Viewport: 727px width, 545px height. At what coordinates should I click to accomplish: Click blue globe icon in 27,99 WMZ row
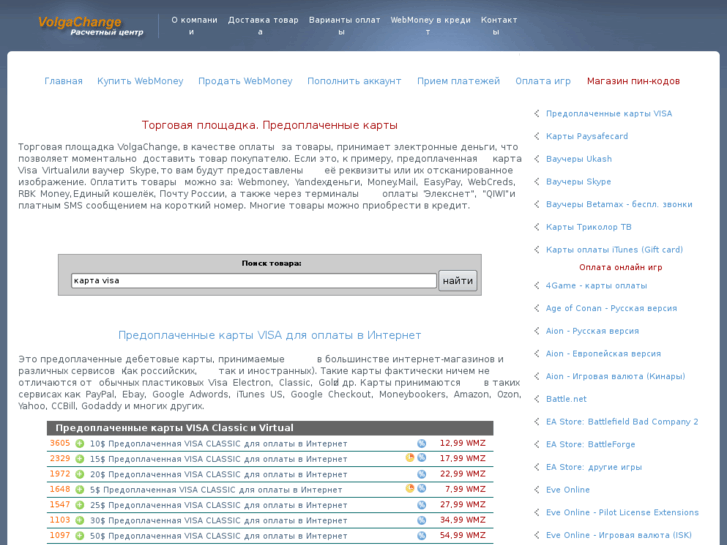click(421, 505)
